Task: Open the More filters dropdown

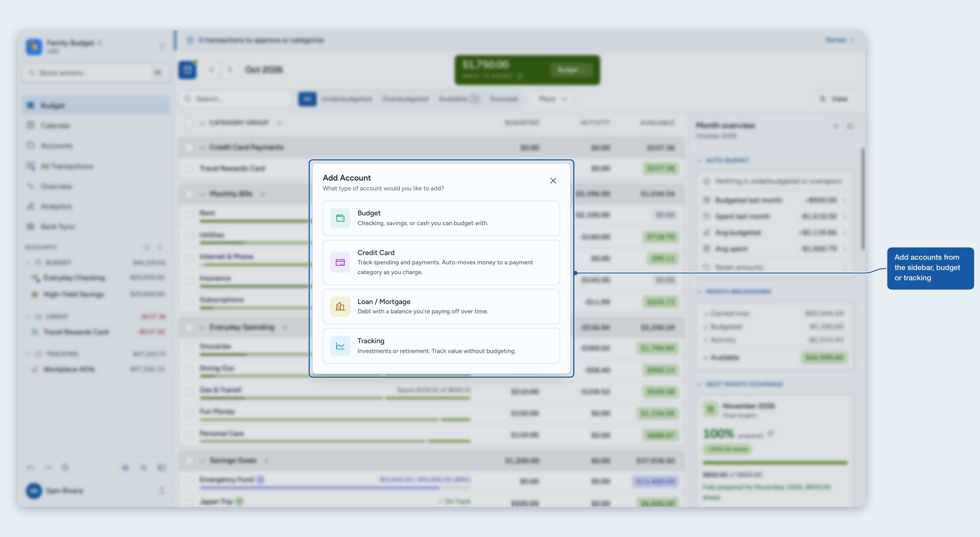Action: point(552,99)
